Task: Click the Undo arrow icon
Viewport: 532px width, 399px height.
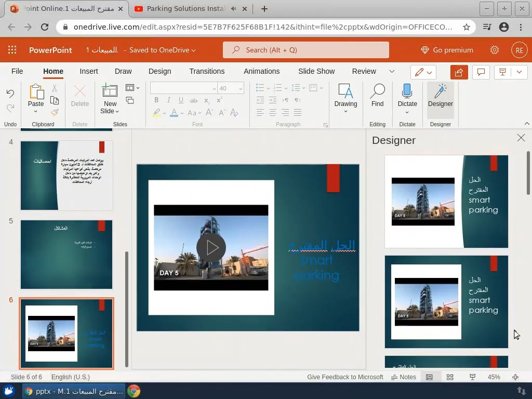Action: coord(10,94)
